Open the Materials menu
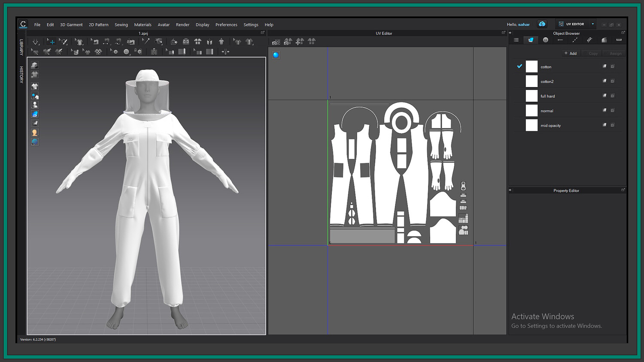This screenshot has width=644, height=362. coord(143,25)
